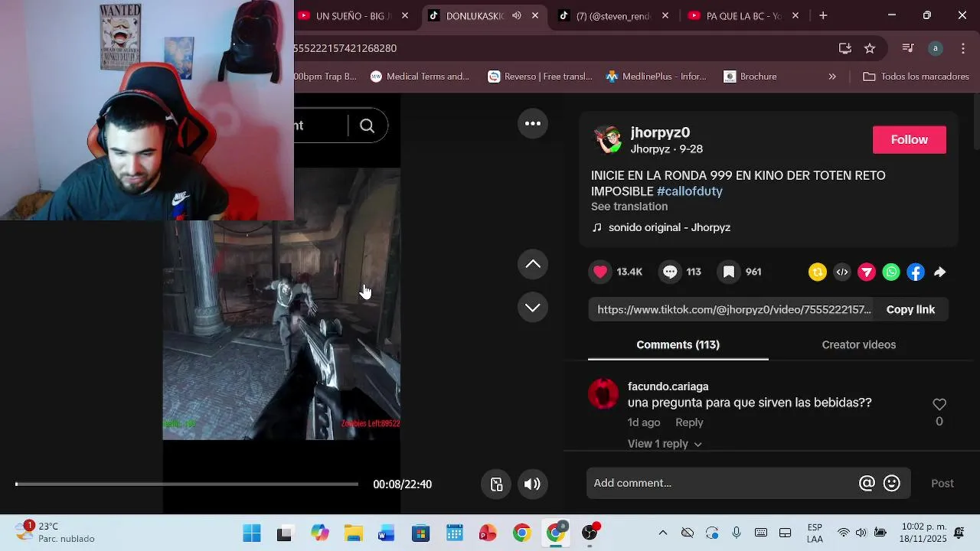Open the Windows Start menu
The image size is (980, 551).
click(x=251, y=533)
